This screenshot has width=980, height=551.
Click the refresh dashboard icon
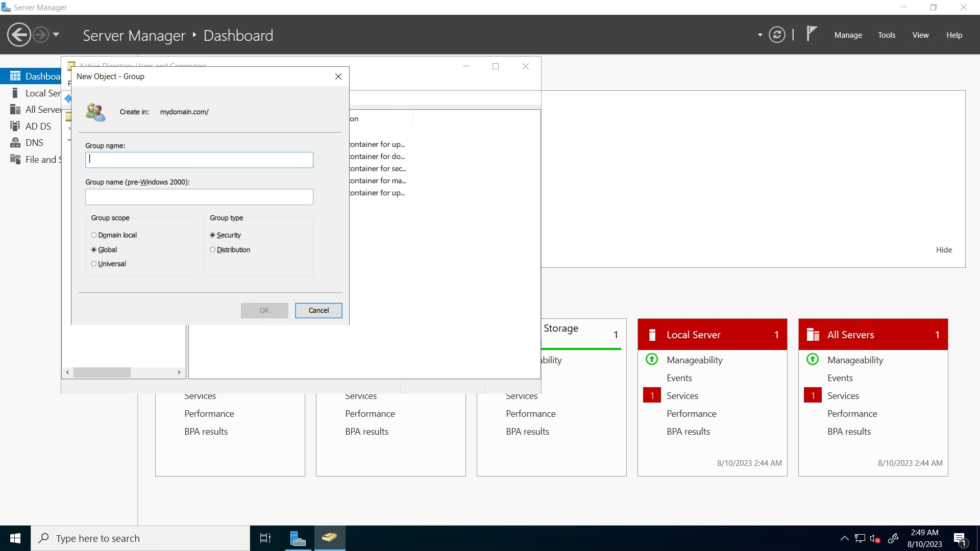tap(777, 35)
